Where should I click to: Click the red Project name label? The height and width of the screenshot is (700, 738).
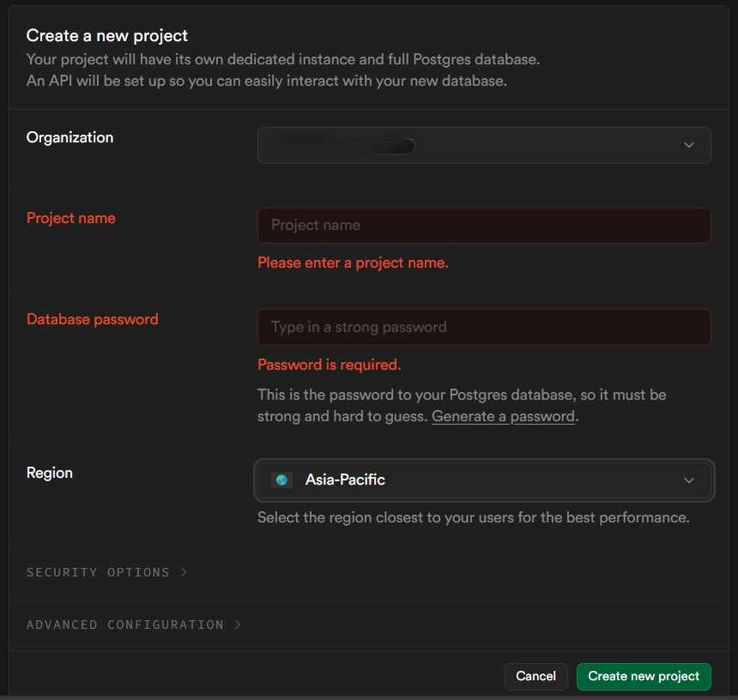pos(71,218)
